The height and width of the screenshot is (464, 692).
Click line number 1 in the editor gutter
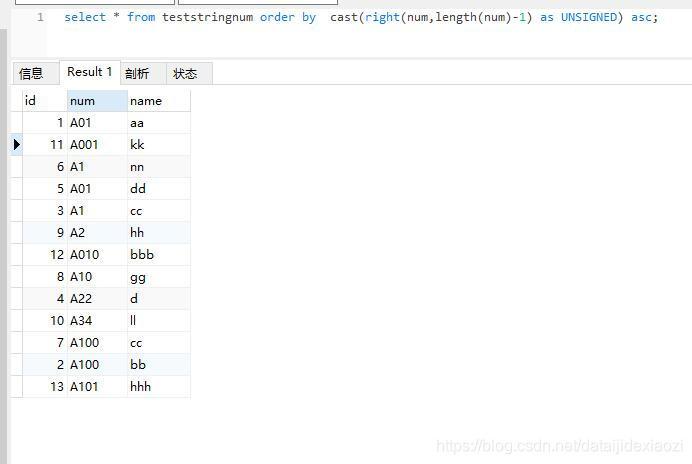[x=40, y=17]
